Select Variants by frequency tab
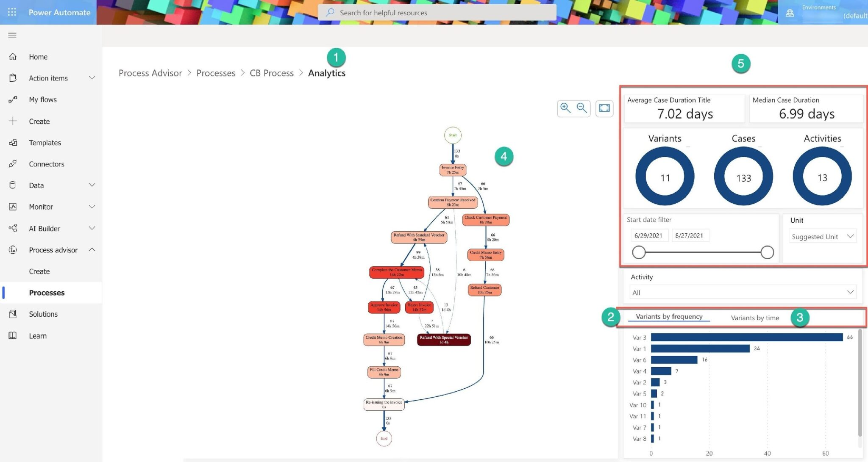 [668, 317]
